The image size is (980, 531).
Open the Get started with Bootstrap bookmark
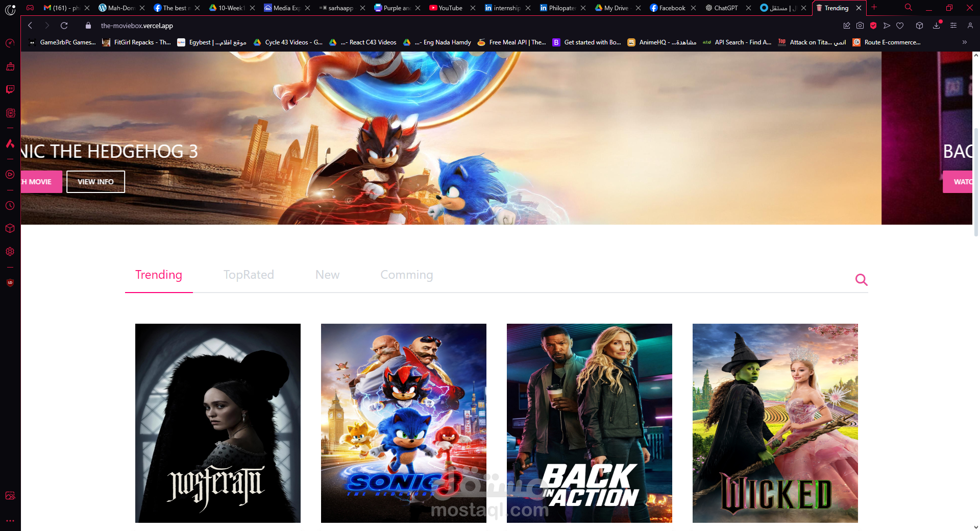587,42
